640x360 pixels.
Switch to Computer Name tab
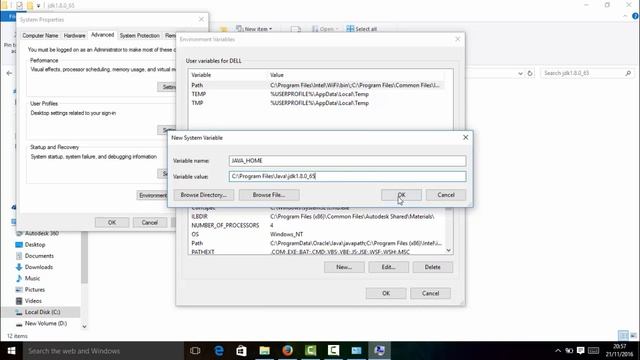pyautogui.click(x=40, y=36)
